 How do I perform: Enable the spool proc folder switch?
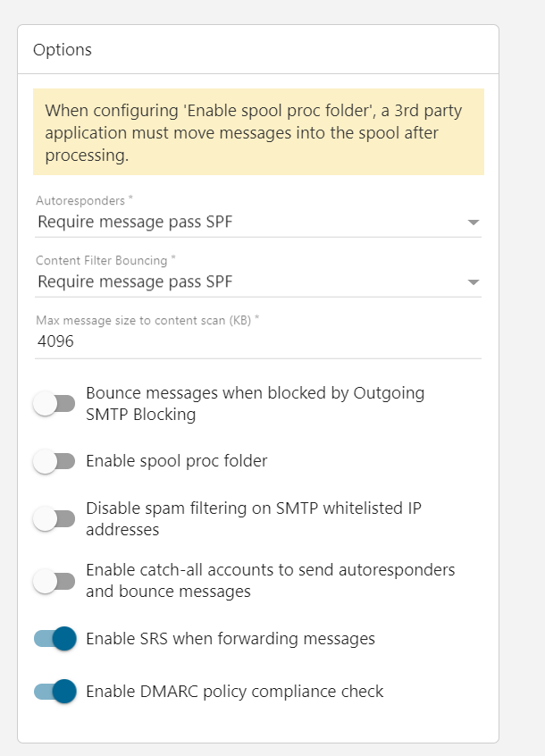click(x=54, y=462)
